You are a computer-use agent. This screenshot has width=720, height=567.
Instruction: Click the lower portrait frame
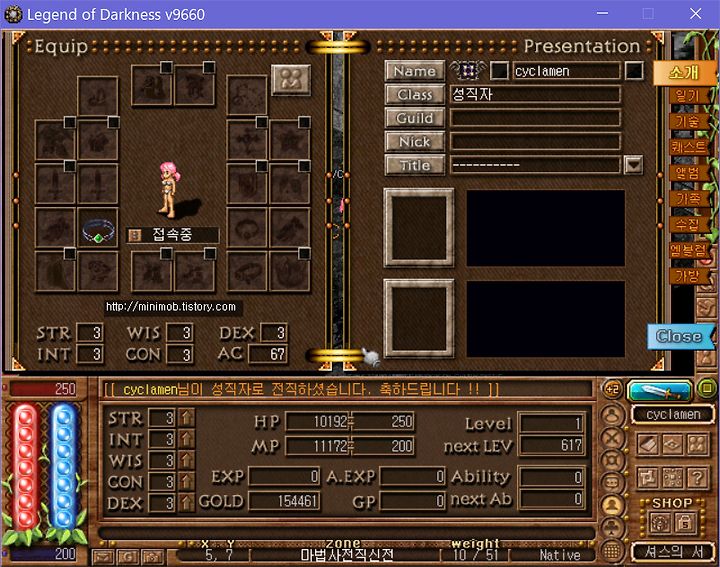(419, 319)
